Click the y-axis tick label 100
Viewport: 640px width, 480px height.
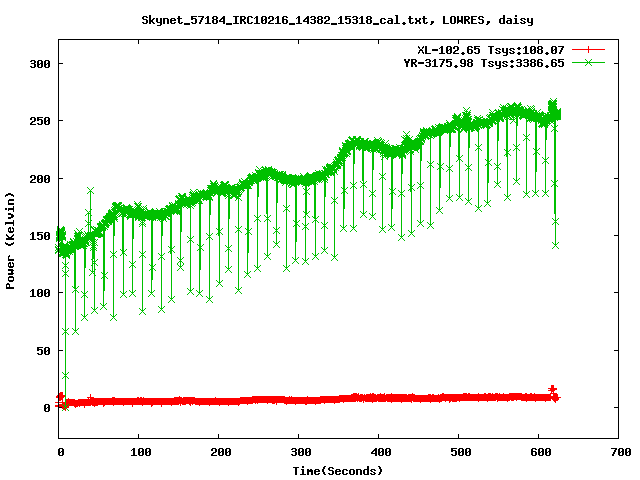(x=40, y=293)
